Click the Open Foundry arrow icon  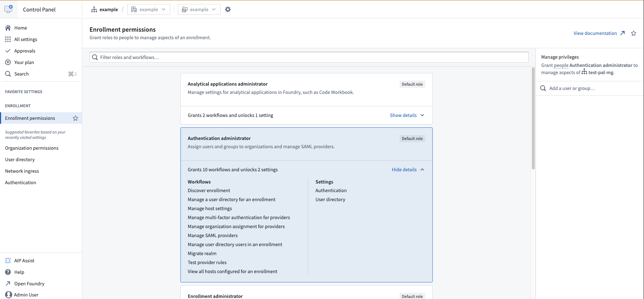coord(8,284)
